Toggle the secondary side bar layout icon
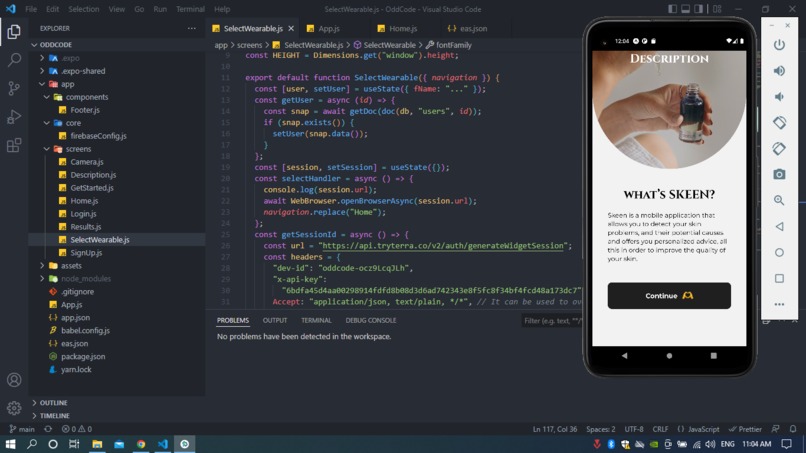806x453 pixels. click(699, 9)
